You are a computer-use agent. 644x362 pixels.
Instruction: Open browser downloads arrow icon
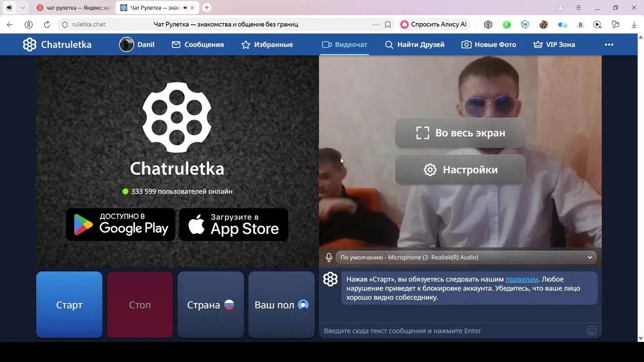634,24
